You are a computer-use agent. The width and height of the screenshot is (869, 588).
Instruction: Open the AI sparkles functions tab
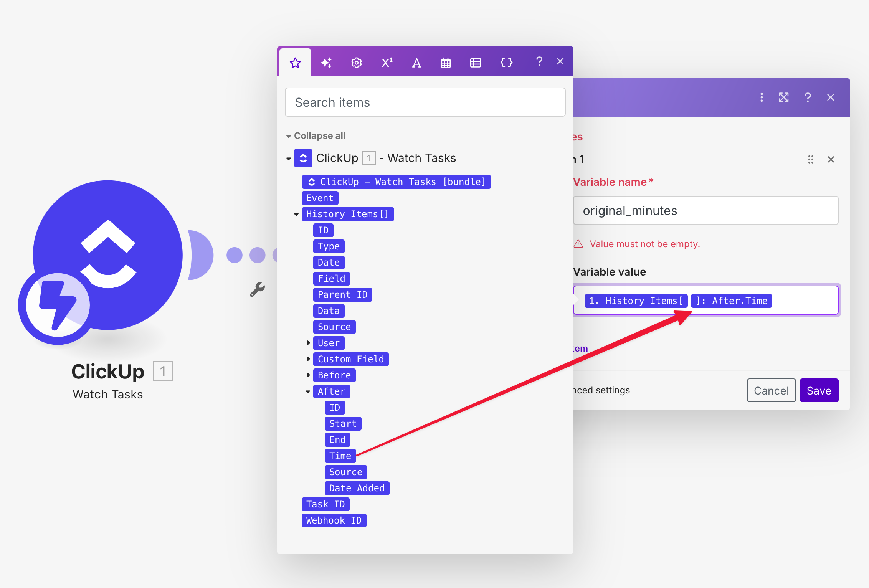coord(326,63)
